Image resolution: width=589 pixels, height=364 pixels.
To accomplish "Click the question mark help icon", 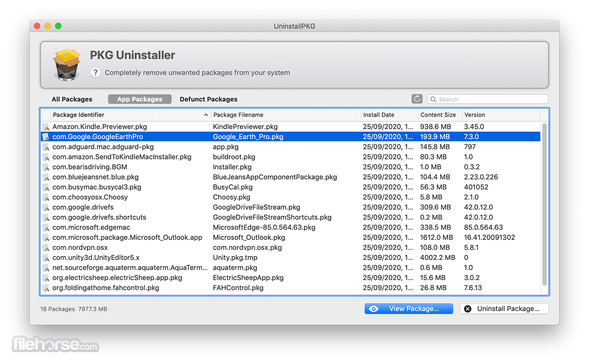I will coord(95,73).
